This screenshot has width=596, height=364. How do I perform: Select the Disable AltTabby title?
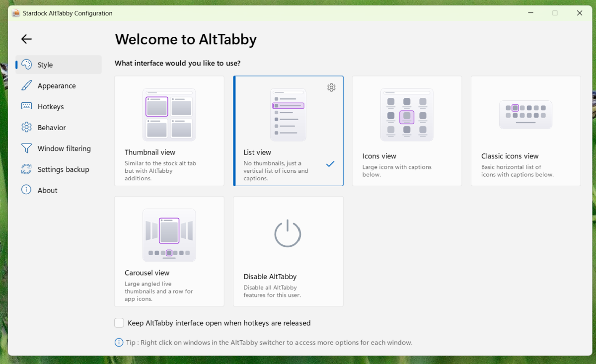(x=270, y=277)
